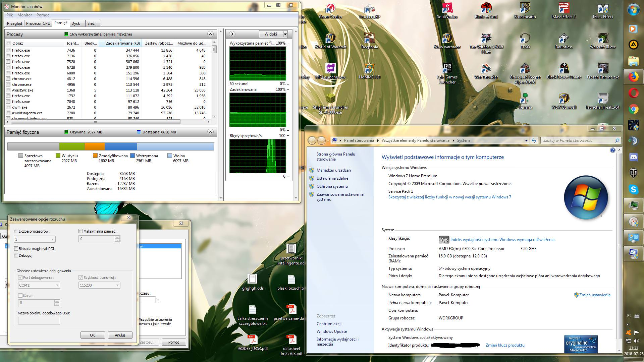Viewport: 644px width, 362px height.
Task: Enable the Liczba procesorów checkbox
Action: point(16,231)
